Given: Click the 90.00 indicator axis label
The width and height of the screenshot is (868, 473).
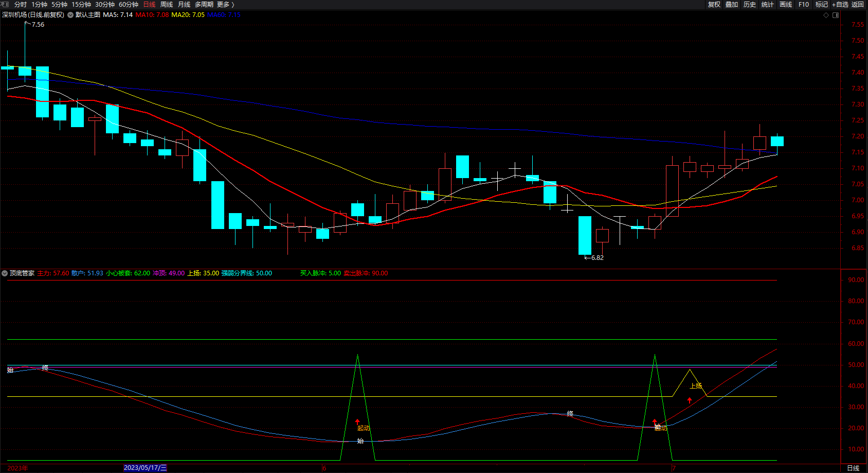Looking at the screenshot, I should [856, 280].
